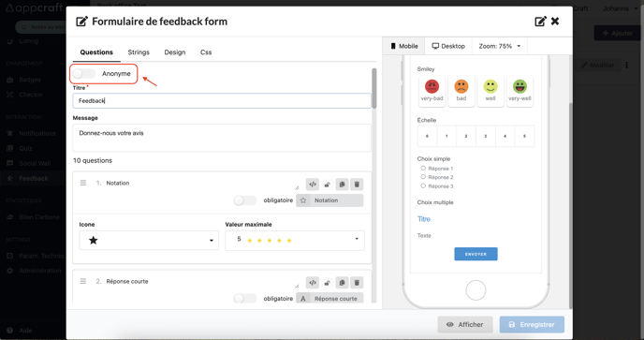644x340 pixels.
Task: Open Badges in the sidebar
Action: coord(23,80)
